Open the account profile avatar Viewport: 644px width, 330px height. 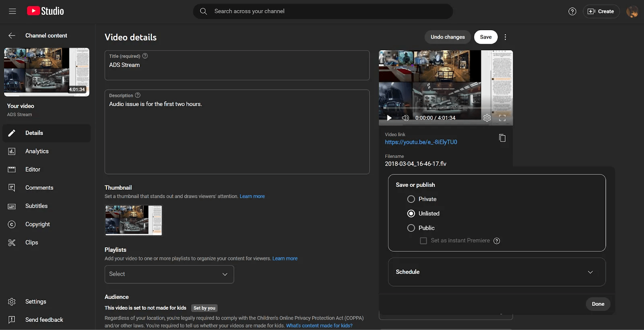(x=632, y=11)
